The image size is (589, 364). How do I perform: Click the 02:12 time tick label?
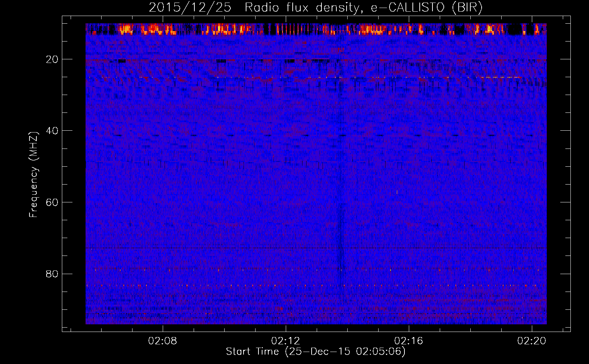tap(286, 341)
